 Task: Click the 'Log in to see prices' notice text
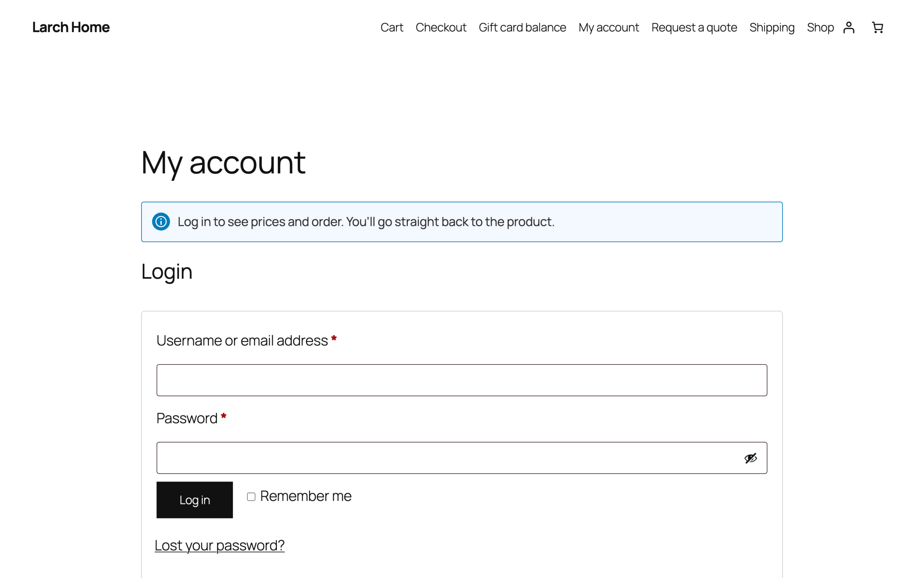click(x=366, y=222)
